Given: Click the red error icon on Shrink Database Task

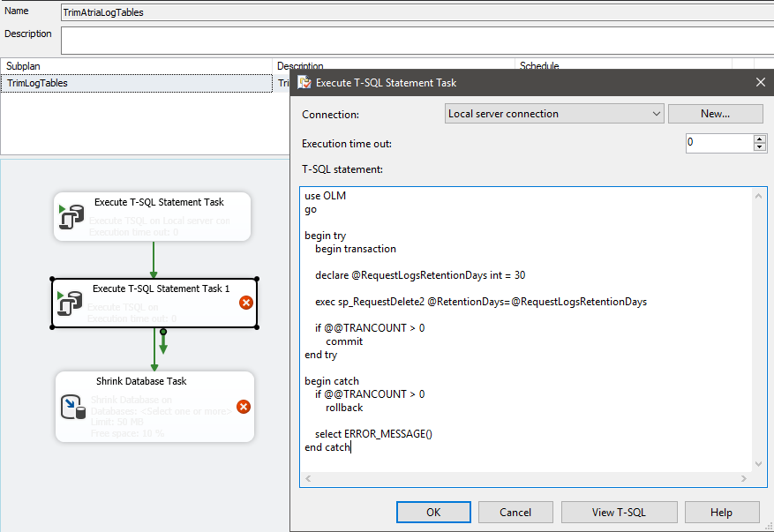Looking at the screenshot, I should (x=244, y=407).
